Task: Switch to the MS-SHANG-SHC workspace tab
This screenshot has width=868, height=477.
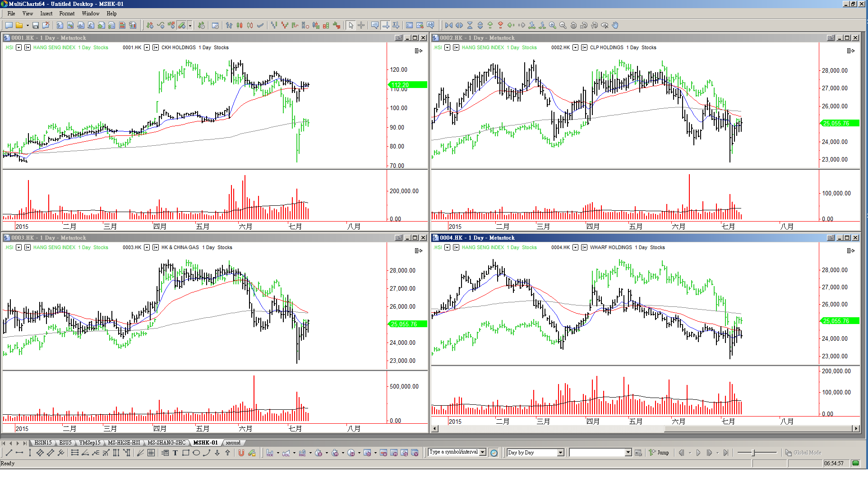Action: coord(166,443)
